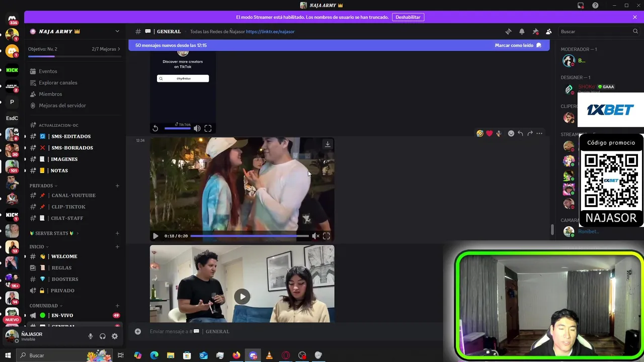This screenshot has height=362, width=644.
Task: Replay the TikTok video above
Action: [x=155, y=128]
